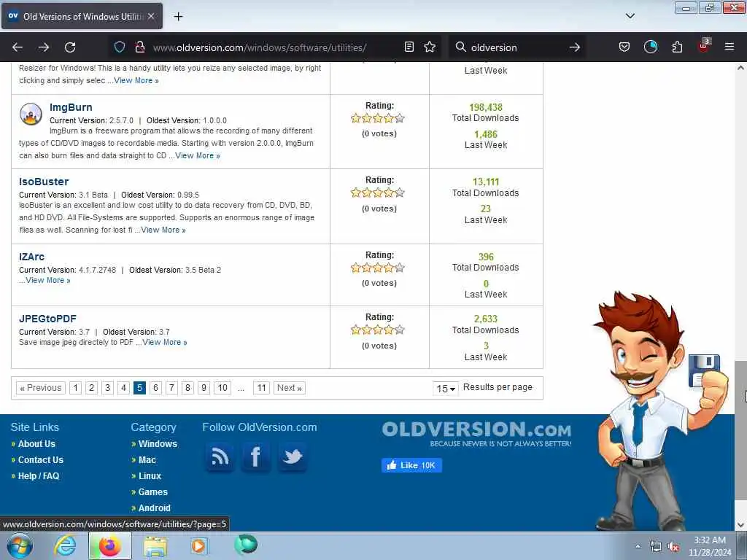Open Linux category footer link
This screenshot has width=747, height=560.
tap(150, 475)
